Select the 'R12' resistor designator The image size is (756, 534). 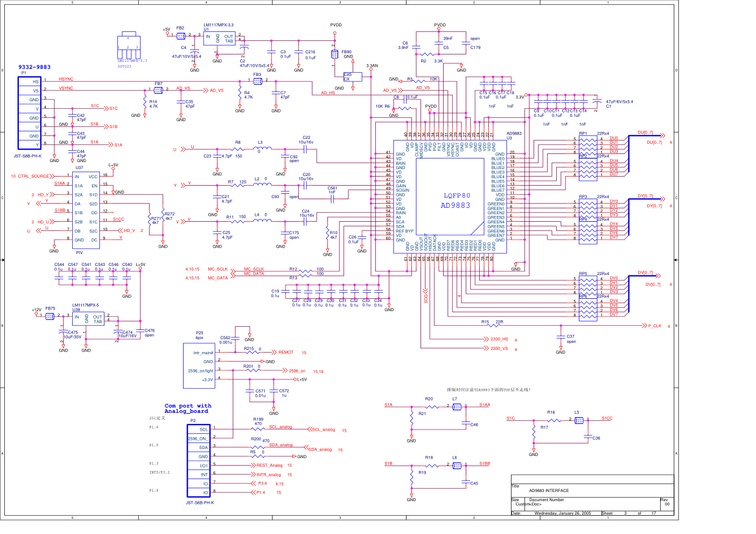click(x=293, y=269)
